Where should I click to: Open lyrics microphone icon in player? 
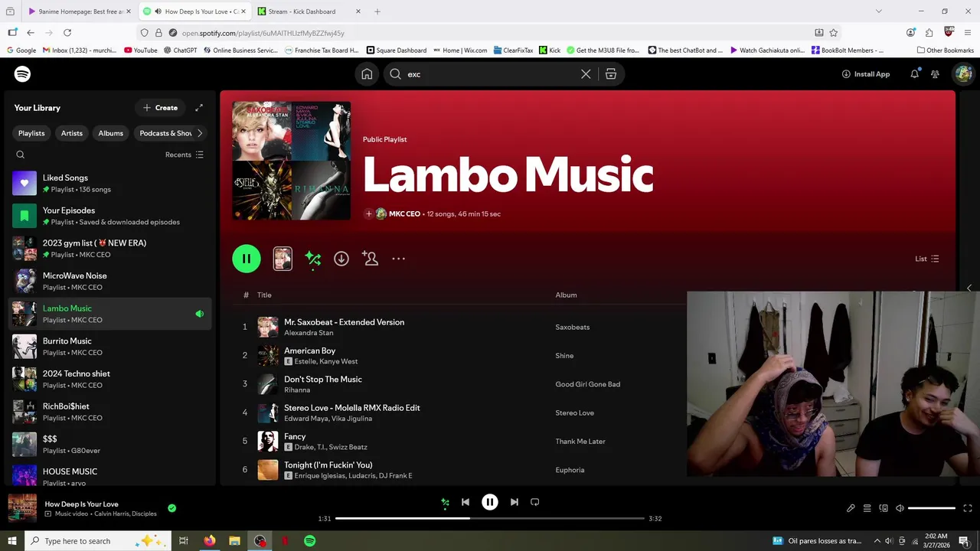851,508
